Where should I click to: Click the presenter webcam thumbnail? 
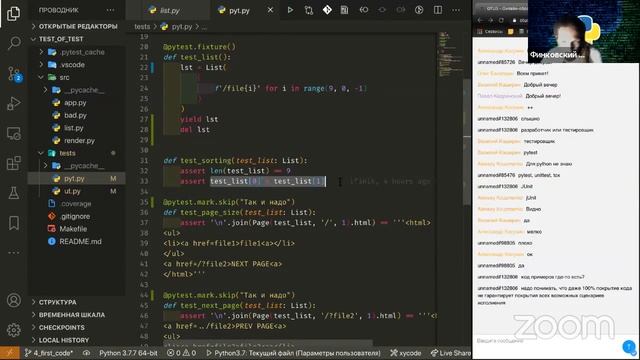583,31
